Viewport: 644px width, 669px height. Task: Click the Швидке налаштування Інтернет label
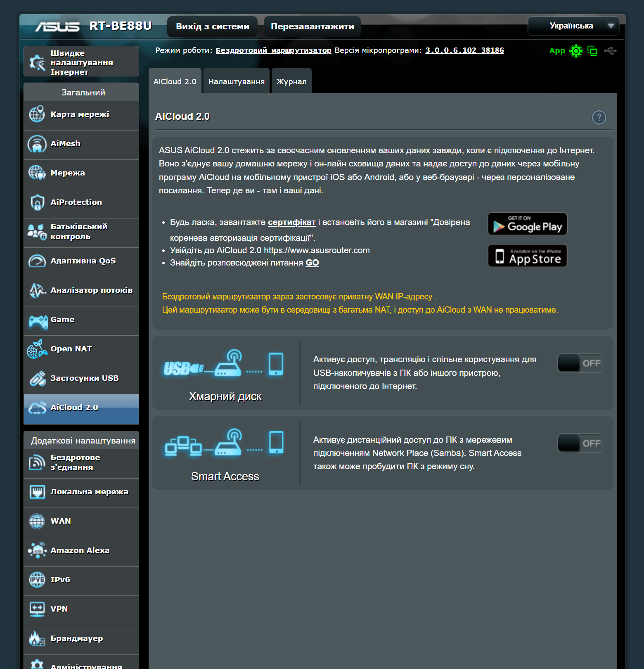click(x=82, y=62)
